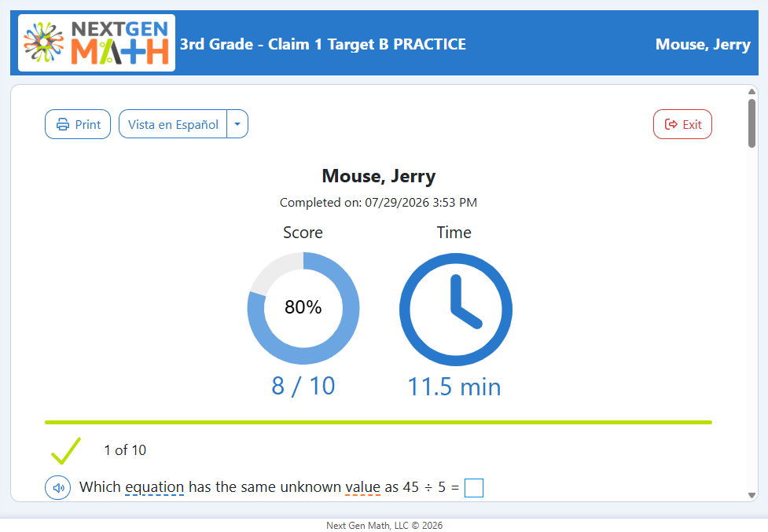Click the Next Gen Math logo
768x532 pixels.
click(97, 43)
